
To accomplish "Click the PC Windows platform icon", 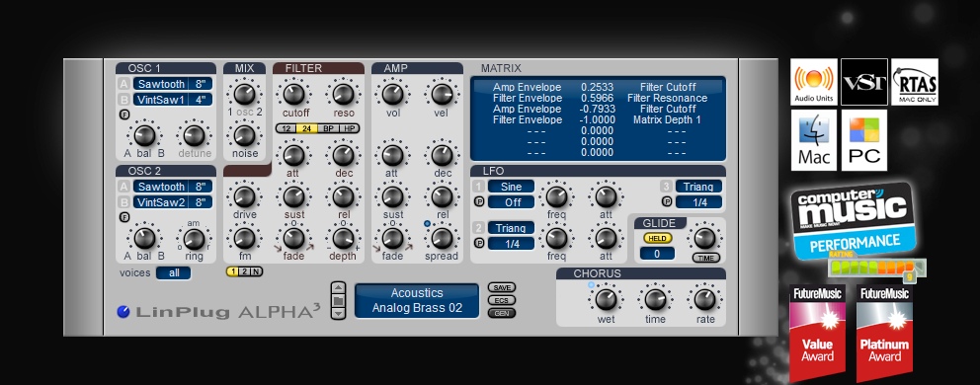I will (864, 140).
